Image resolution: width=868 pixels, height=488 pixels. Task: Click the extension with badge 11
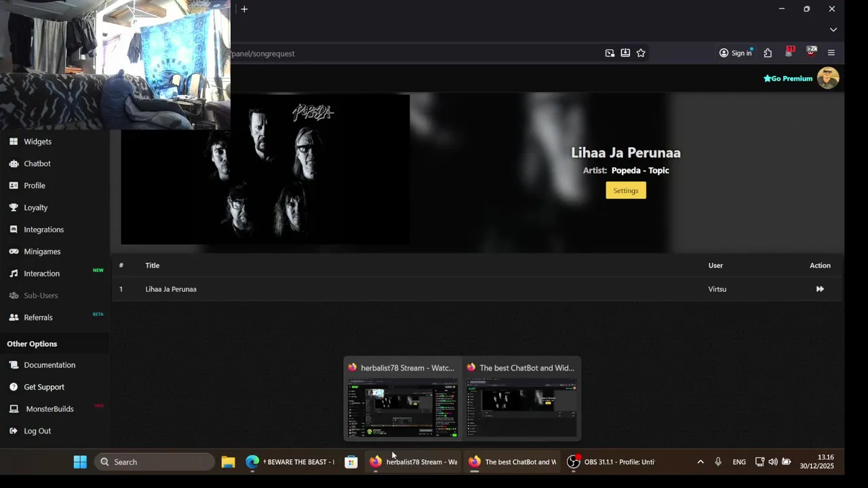coord(789,52)
